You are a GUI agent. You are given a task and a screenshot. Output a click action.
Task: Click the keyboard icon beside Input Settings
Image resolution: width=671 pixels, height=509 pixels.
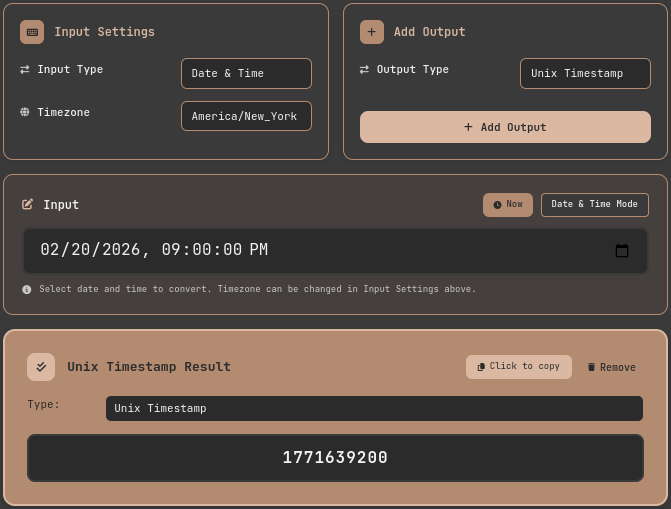pos(32,32)
